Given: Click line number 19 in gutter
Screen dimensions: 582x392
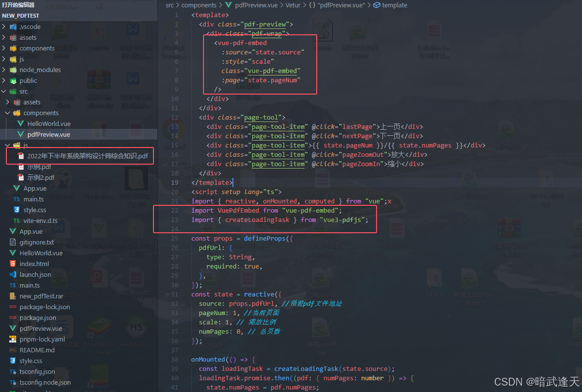Looking at the screenshot, I should tap(175, 182).
